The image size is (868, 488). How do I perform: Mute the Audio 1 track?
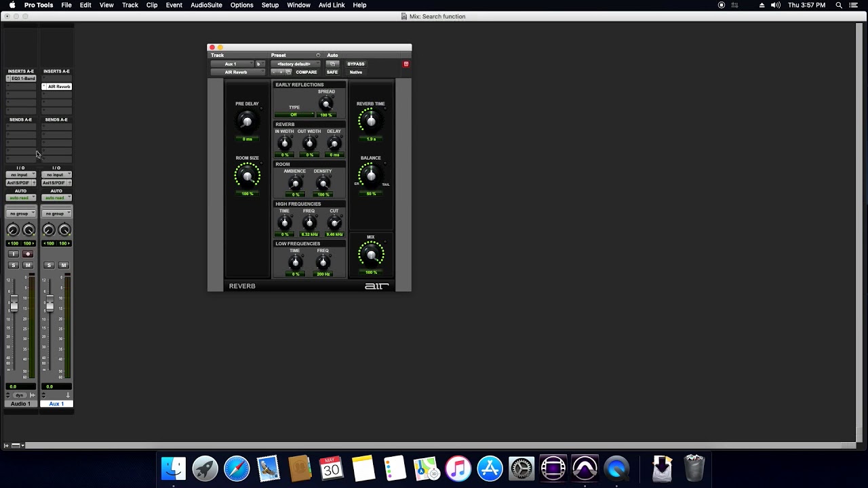[x=28, y=265]
